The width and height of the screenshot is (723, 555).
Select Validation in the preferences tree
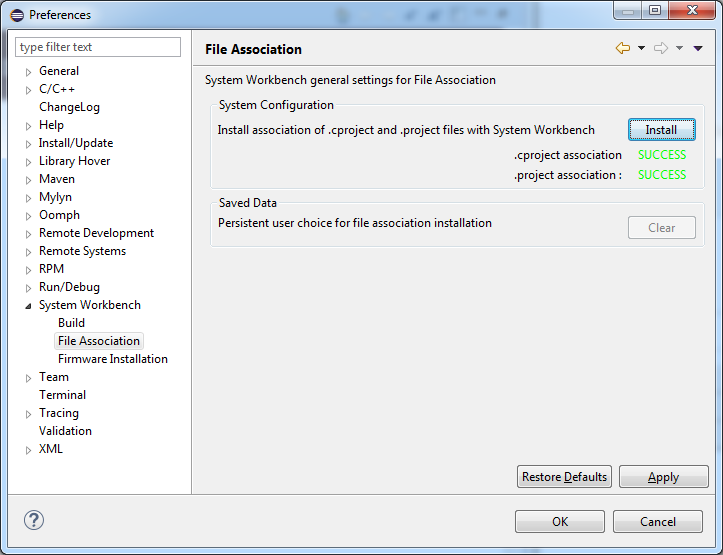[65, 431]
